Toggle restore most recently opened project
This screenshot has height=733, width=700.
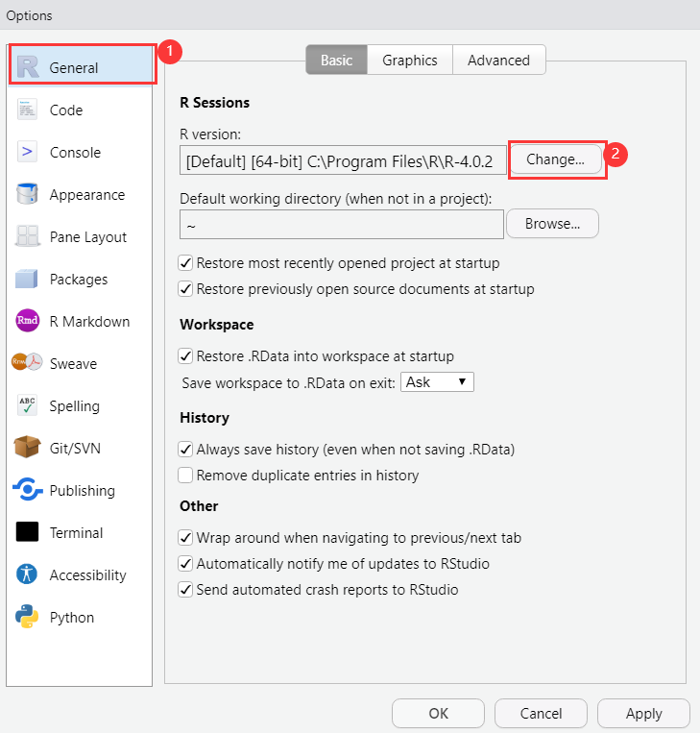click(185, 263)
